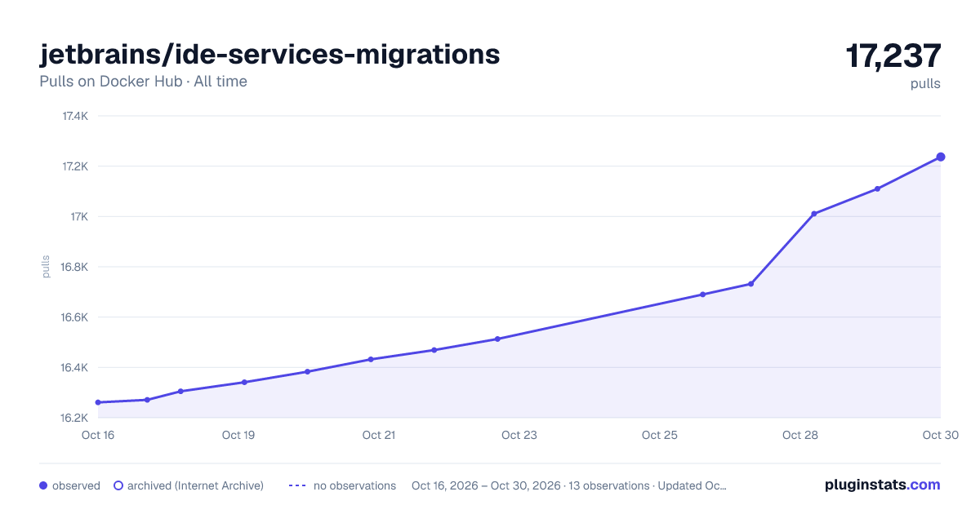The width and height of the screenshot is (980, 514).
Task: Click the 16.6K y-axis label
Action: tap(75, 317)
